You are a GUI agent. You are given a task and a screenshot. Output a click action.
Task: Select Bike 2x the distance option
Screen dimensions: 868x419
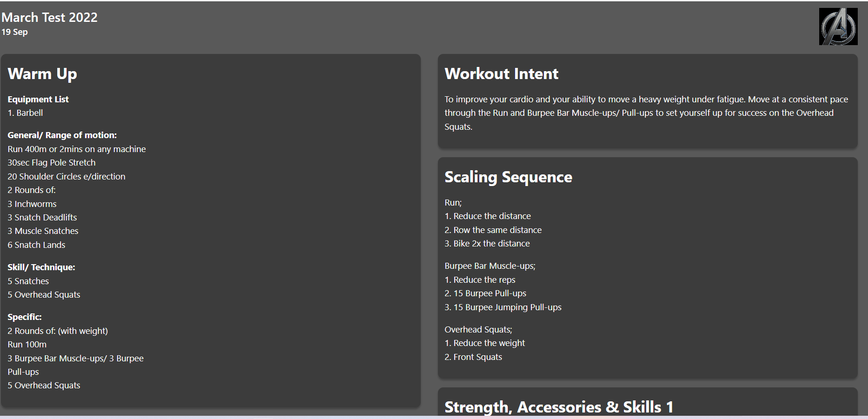coord(487,244)
